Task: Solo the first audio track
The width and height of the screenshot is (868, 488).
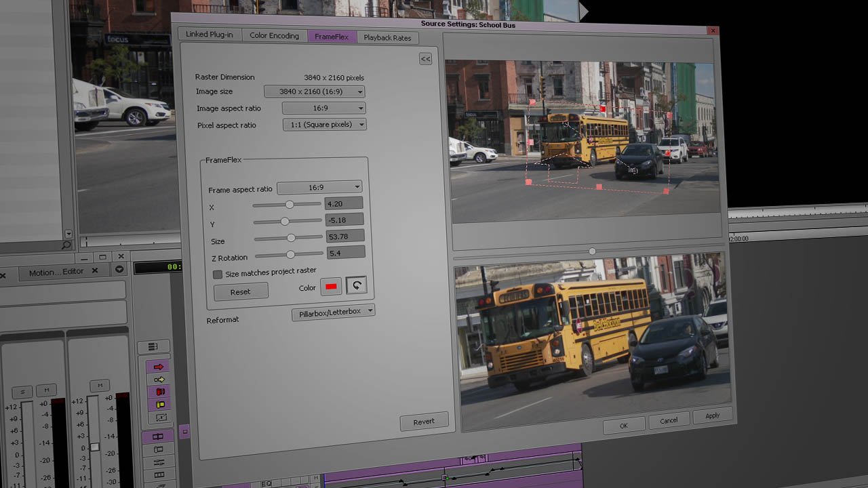Action: 22,391
